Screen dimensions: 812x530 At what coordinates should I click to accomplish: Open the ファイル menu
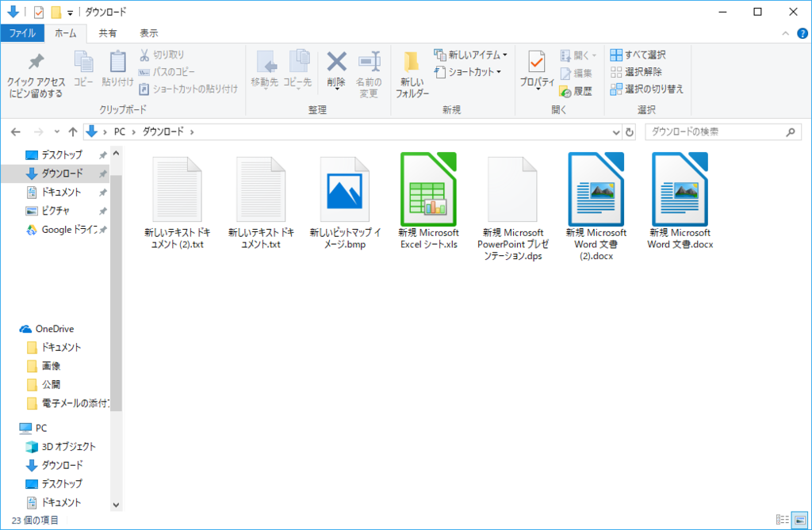tap(22, 33)
